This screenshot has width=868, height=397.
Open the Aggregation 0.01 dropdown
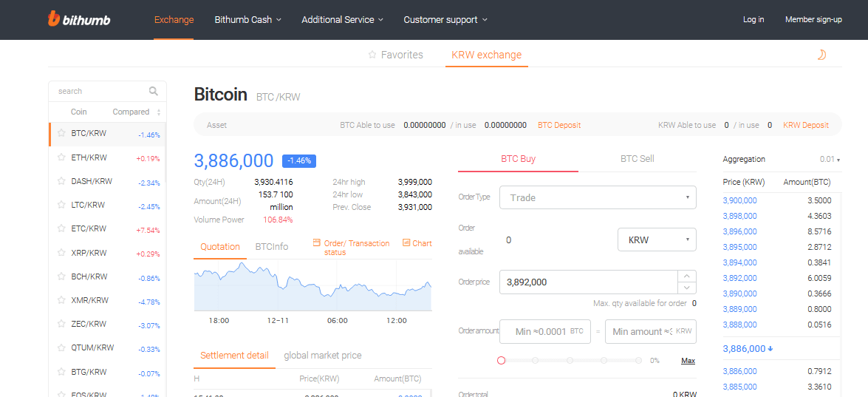click(830, 160)
